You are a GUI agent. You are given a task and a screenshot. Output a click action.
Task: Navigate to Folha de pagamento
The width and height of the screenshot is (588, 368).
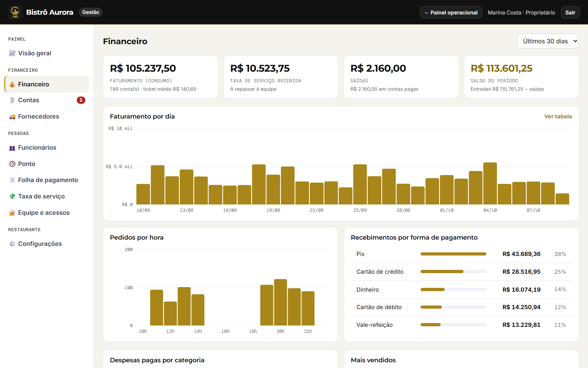47,180
